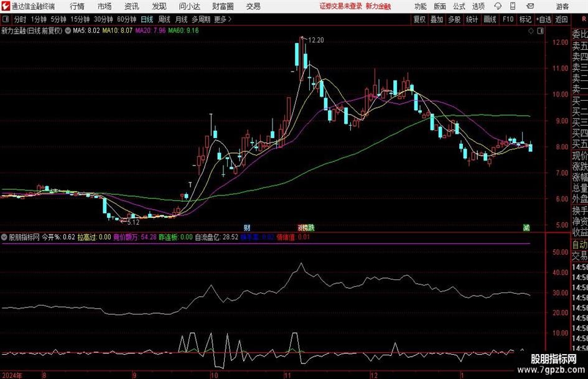Switch to the 月线 monthly tab
This screenshot has width=588, height=379.
point(181,19)
